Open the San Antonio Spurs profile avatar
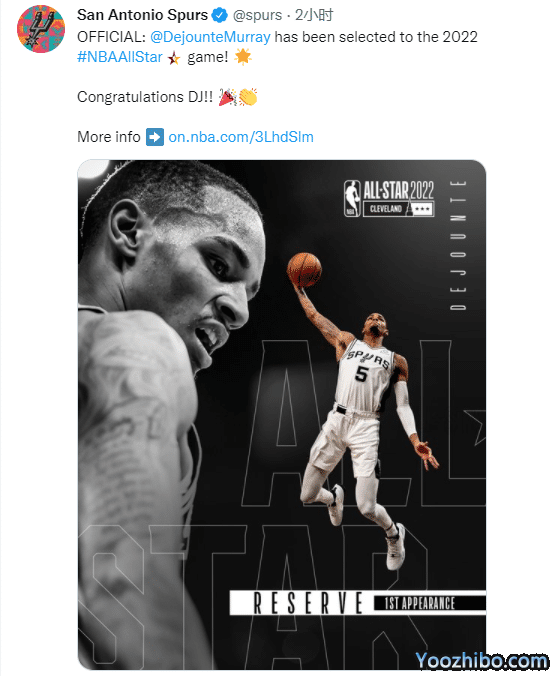This screenshot has height=676, width=556. pyautogui.click(x=41, y=29)
